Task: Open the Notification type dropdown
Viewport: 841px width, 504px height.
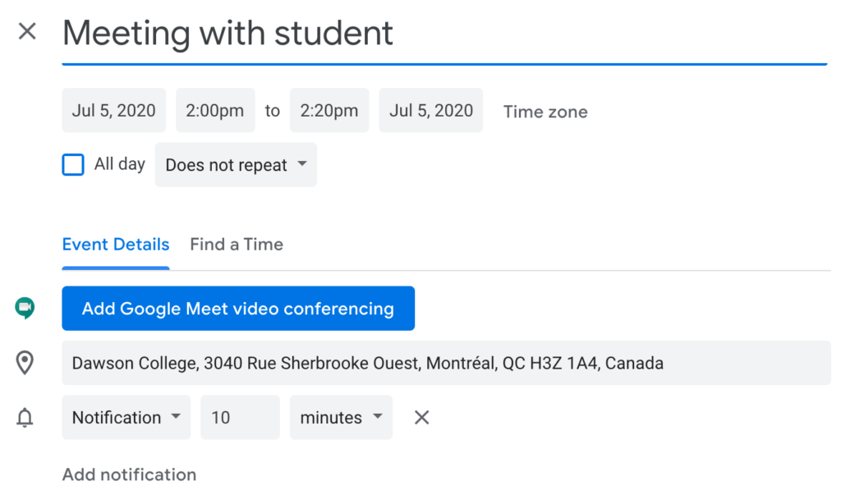Action: (126, 417)
